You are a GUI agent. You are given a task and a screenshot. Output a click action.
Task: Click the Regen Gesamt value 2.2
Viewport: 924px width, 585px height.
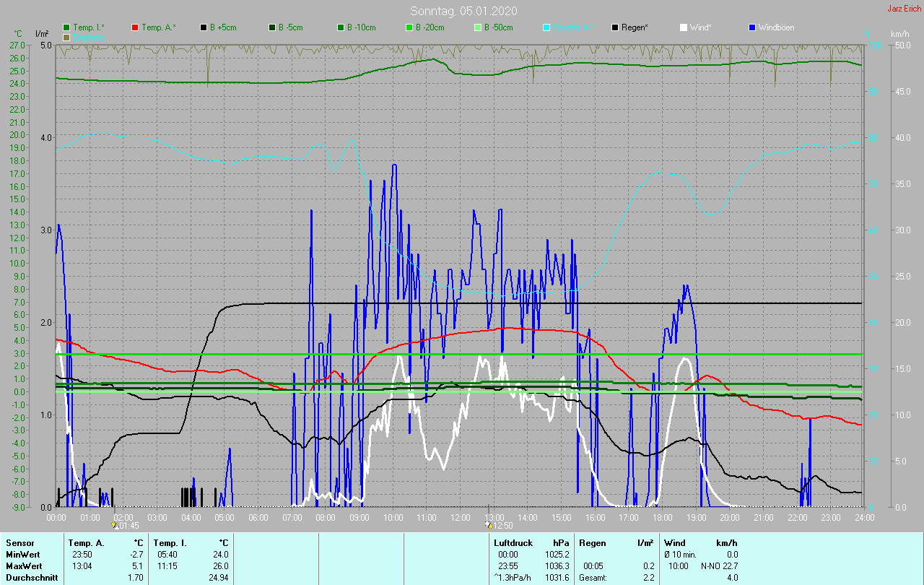coord(648,578)
